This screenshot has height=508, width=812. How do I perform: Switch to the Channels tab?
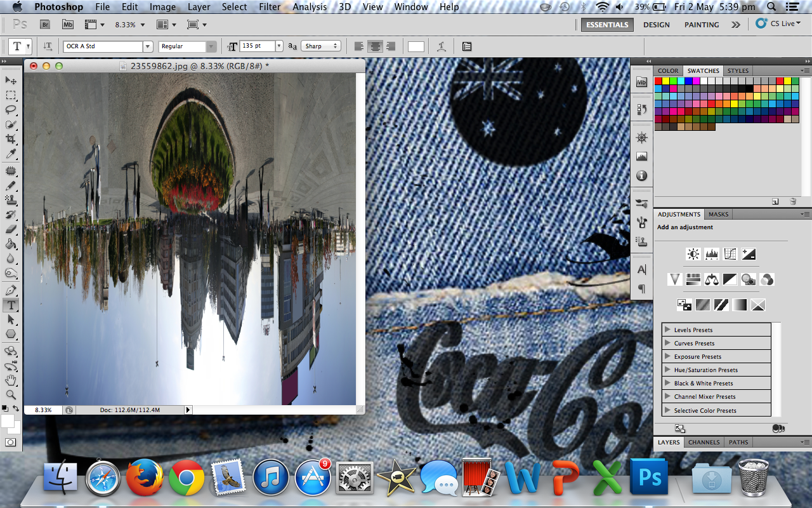click(704, 442)
